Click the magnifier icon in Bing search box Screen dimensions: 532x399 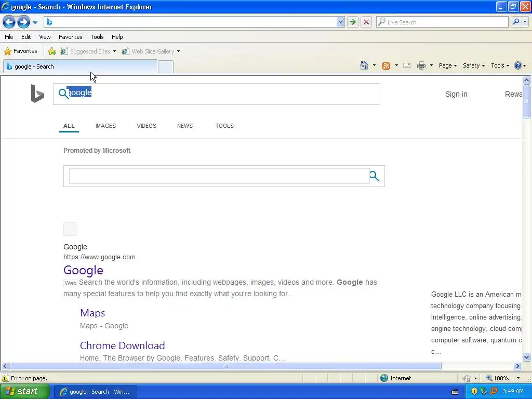[63, 94]
